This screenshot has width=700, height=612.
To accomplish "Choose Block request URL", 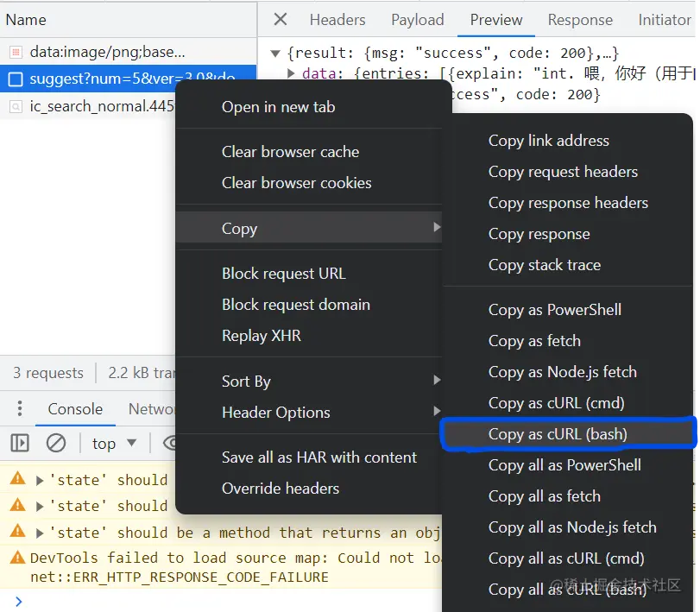I will pos(309,273).
